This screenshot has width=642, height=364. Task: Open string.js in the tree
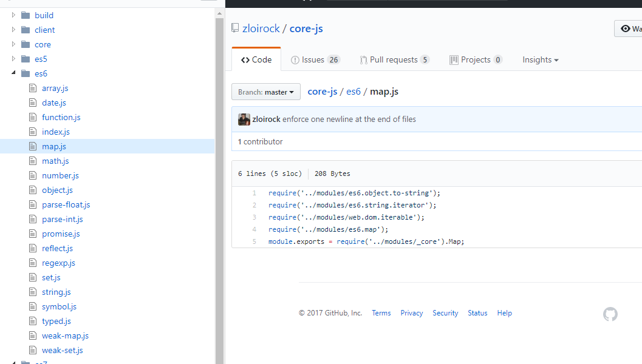click(56, 292)
